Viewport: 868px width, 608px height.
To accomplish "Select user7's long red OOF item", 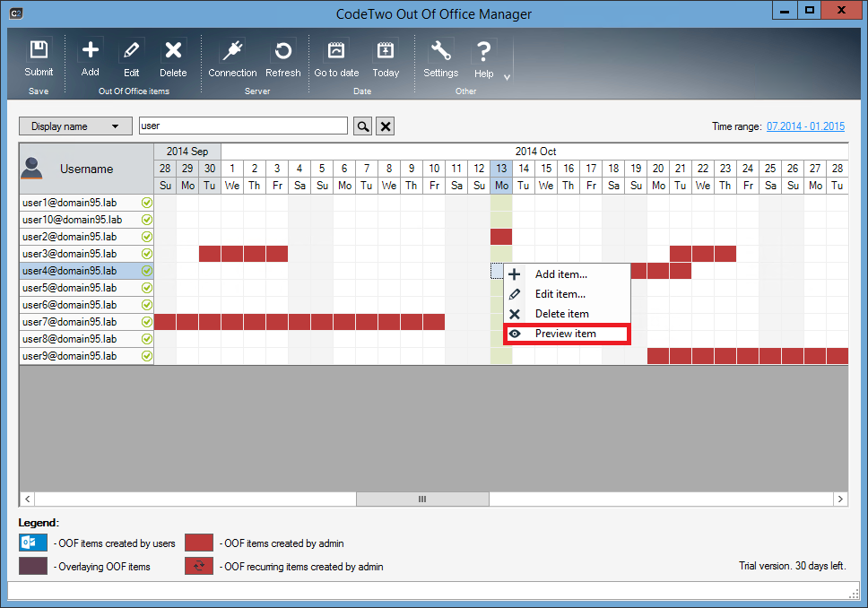I will click(x=299, y=322).
